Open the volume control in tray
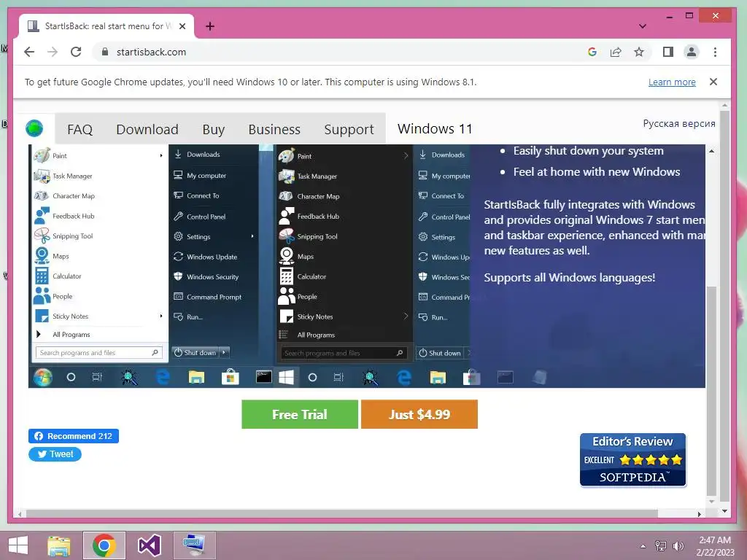The image size is (747, 560). click(x=678, y=545)
